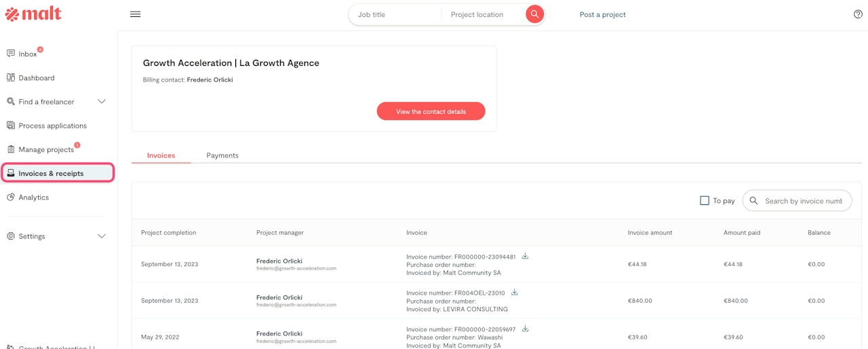This screenshot has height=349, width=868.
Task: Click the Manage projects clipboard icon
Action: pos(11,149)
